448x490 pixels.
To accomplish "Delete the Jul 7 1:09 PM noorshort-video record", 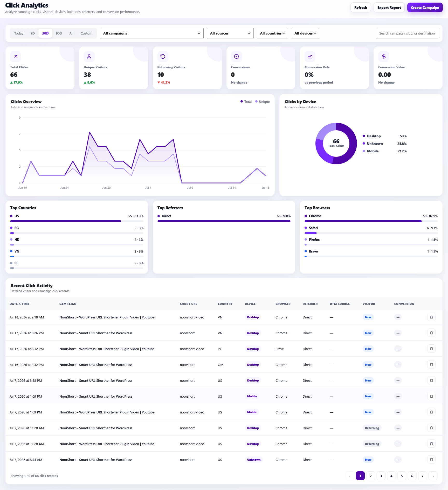I will pyautogui.click(x=431, y=412).
